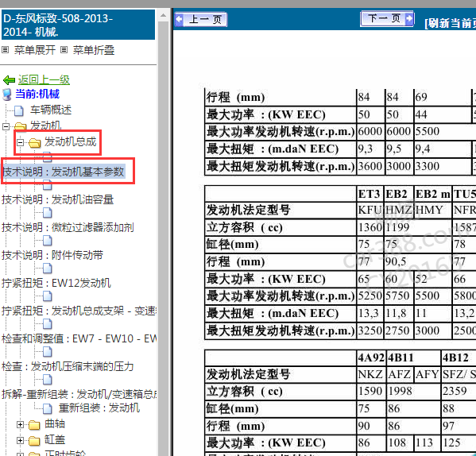
Task: Click document icon above 技术说明：微粒过滤器添加剂
Action: pyautogui.click(x=48, y=213)
